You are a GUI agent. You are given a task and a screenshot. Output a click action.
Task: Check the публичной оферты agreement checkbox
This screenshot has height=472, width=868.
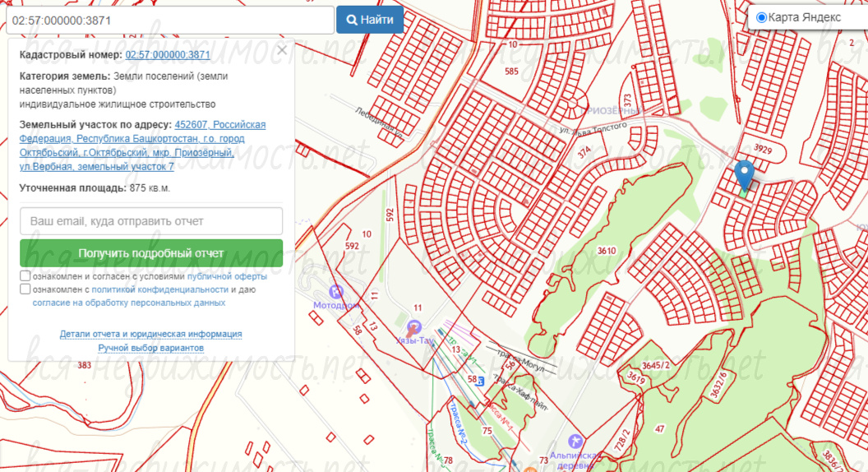25,276
